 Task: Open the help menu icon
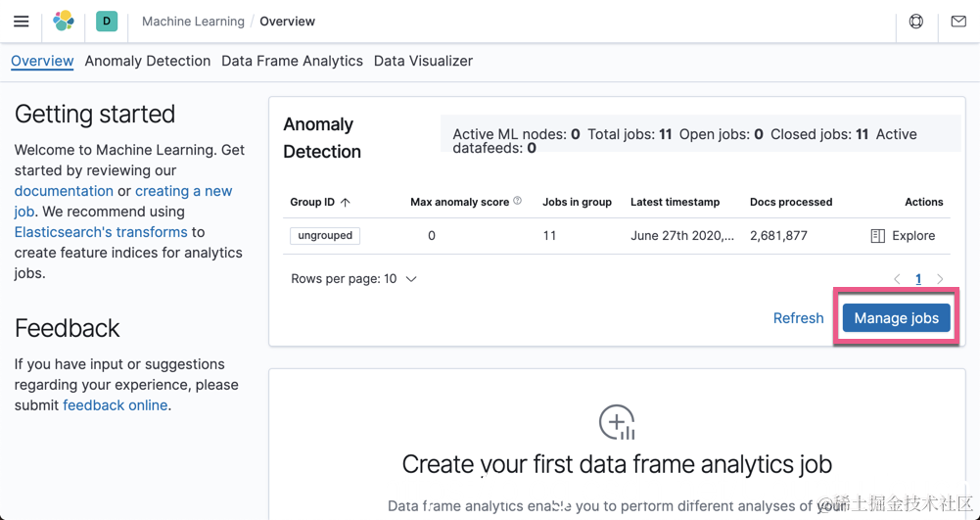[916, 21]
